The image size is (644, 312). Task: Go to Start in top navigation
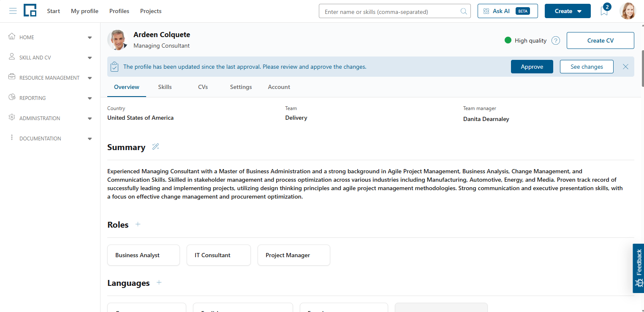tap(54, 11)
